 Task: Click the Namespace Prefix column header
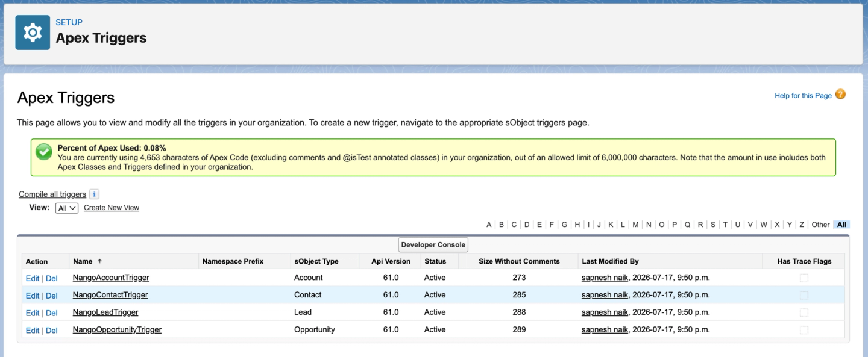[x=233, y=261]
